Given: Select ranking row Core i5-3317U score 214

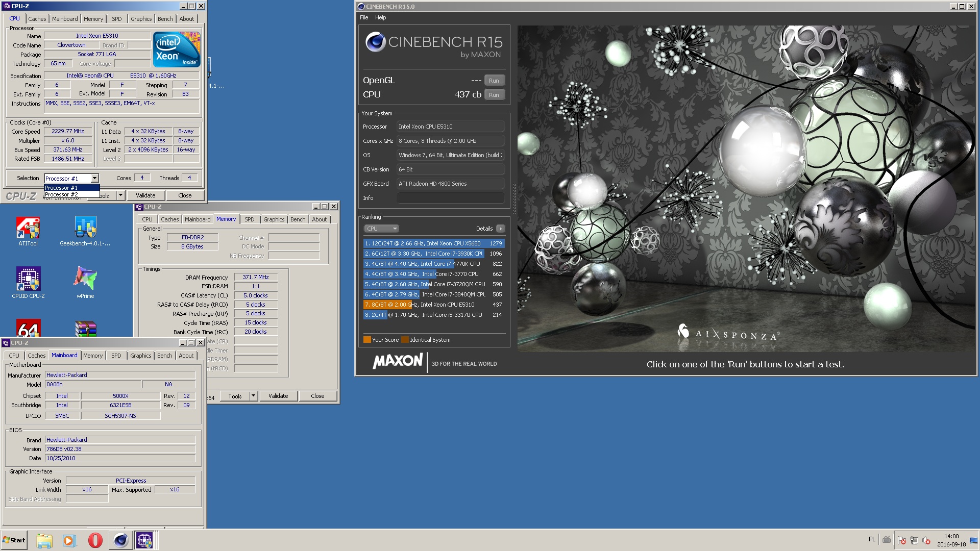Looking at the screenshot, I should tap(434, 315).
